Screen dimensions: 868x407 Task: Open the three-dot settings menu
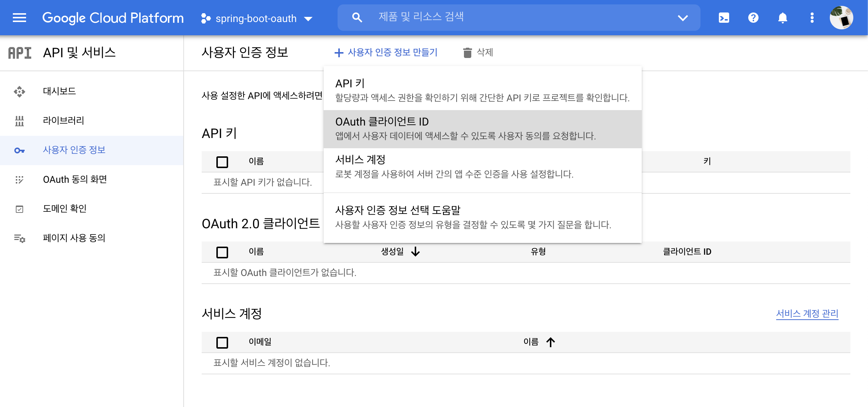click(812, 18)
